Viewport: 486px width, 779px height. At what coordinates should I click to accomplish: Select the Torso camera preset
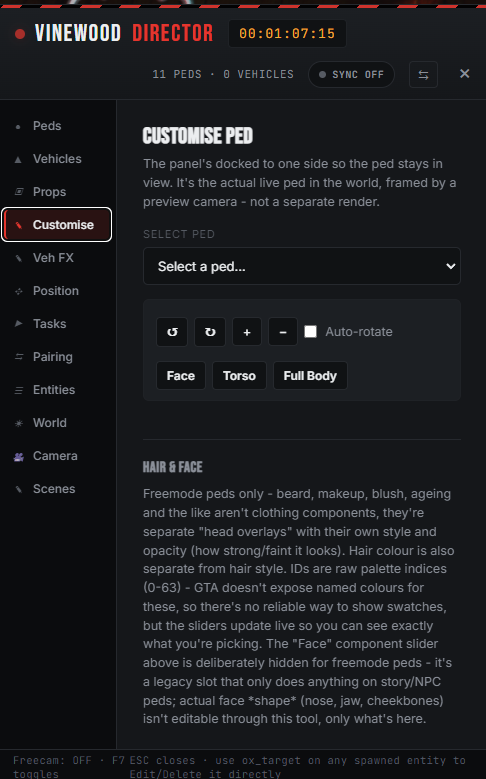(x=240, y=376)
